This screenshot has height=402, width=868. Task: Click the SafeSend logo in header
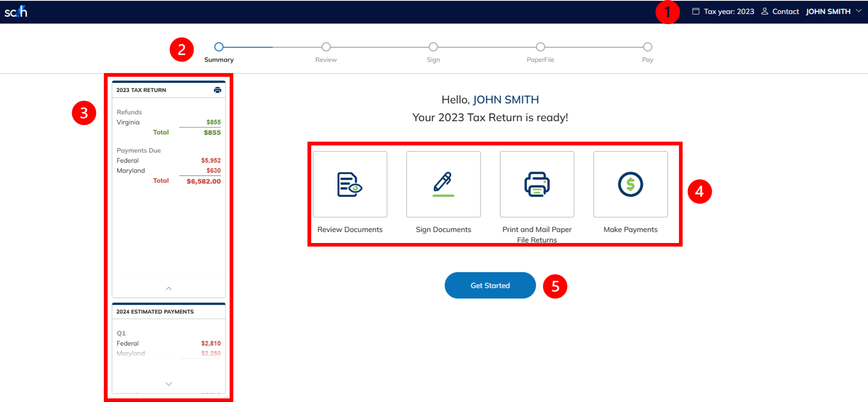click(16, 12)
